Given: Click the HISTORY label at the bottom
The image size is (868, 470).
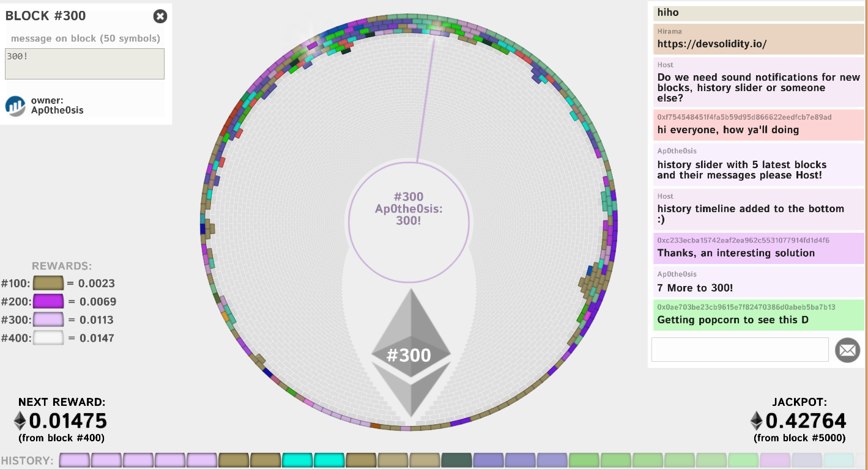Looking at the screenshot, I should (x=27, y=460).
